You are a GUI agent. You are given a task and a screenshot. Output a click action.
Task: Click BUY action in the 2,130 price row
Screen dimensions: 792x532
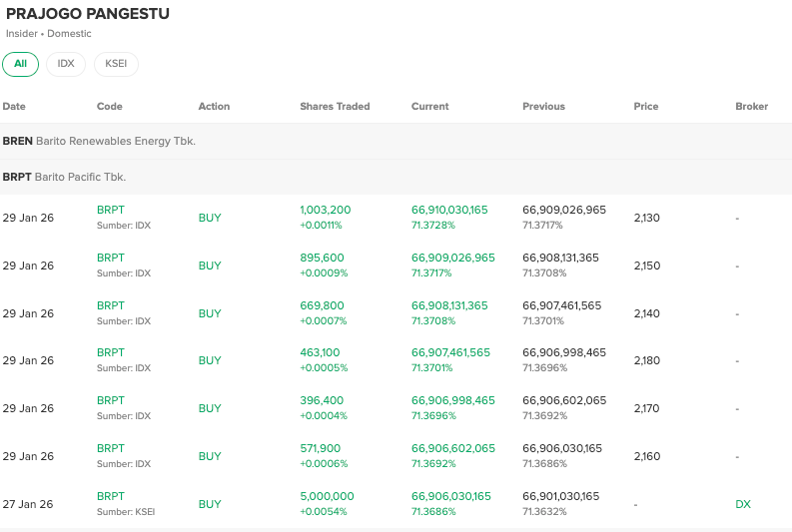tap(210, 218)
